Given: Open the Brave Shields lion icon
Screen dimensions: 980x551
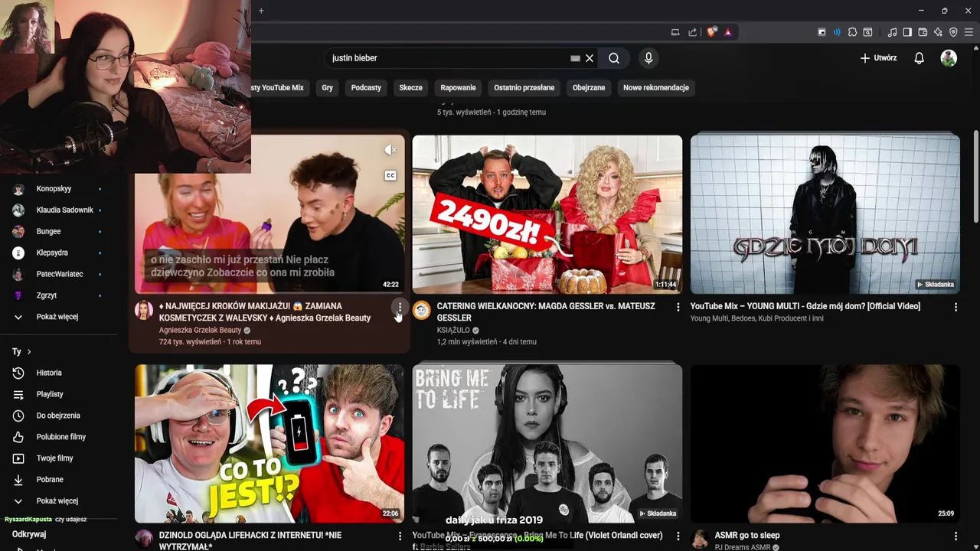Looking at the screenshot, I should 712,32.
